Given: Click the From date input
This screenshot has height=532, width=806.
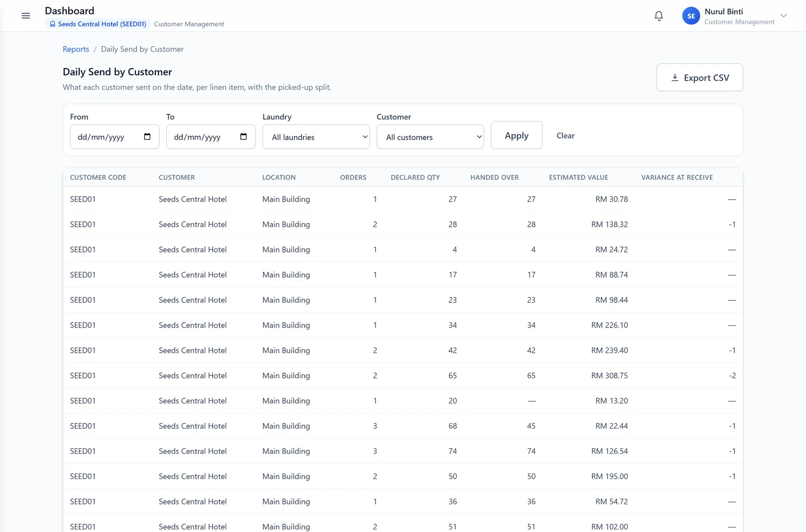Looking at the screenshot, I should coord(114,137).
